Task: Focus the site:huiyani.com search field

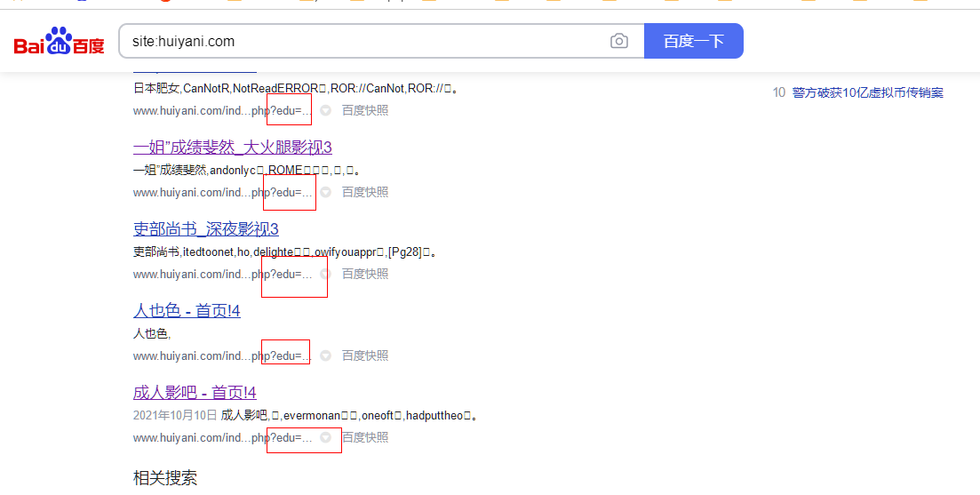Action: (x=364, y=41)
